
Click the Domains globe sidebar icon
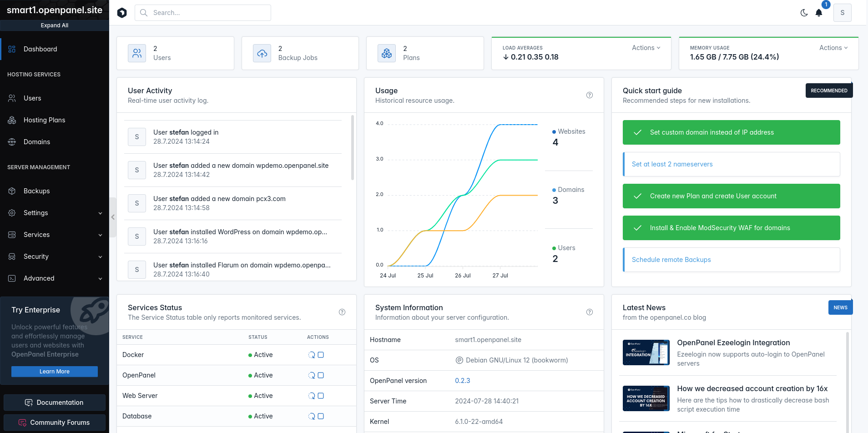click(x=12, y=142)
